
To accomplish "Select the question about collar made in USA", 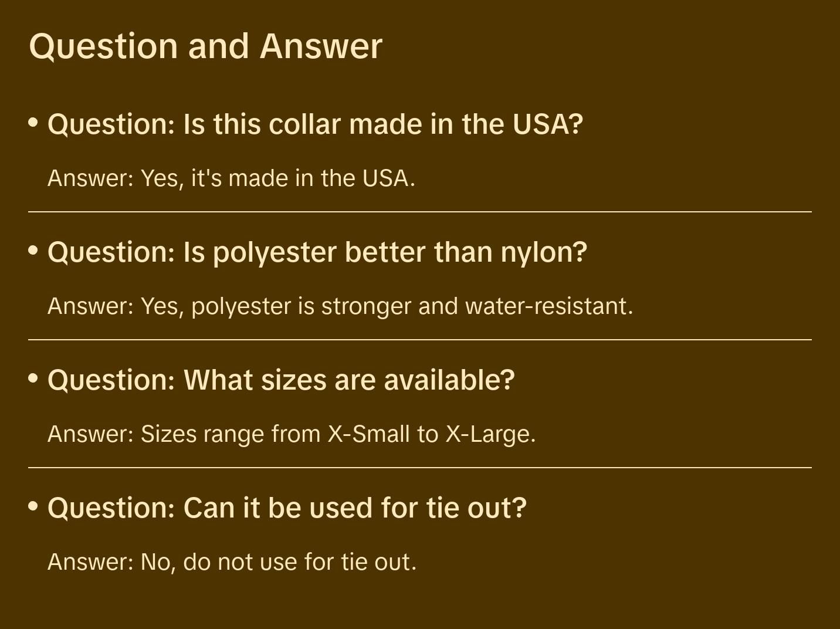I will pos(315,124).
